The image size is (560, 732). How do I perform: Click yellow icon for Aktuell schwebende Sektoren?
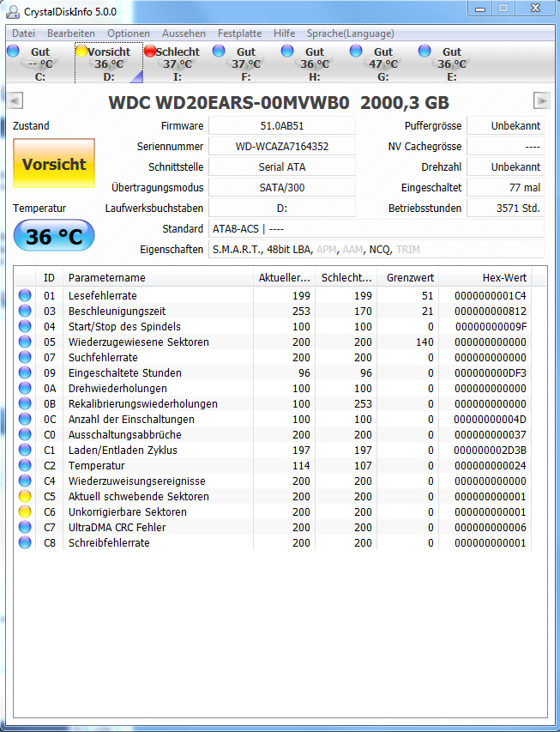click(25, 496)
